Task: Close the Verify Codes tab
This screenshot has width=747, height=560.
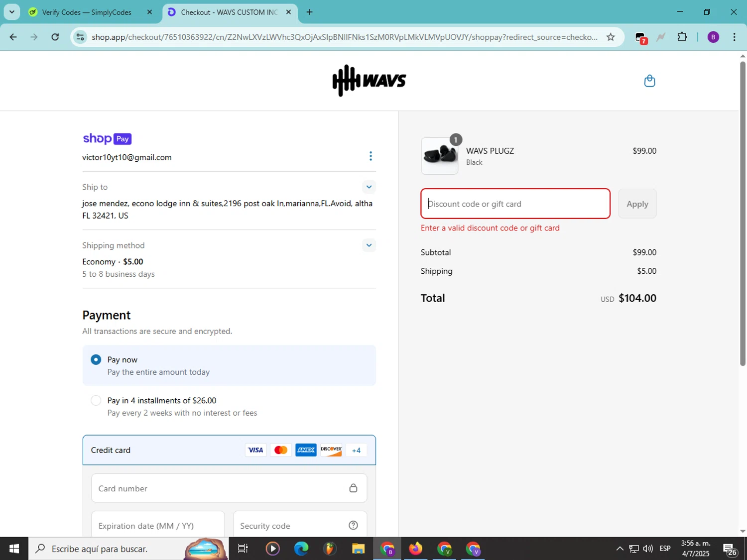Action: coord(149,12)
